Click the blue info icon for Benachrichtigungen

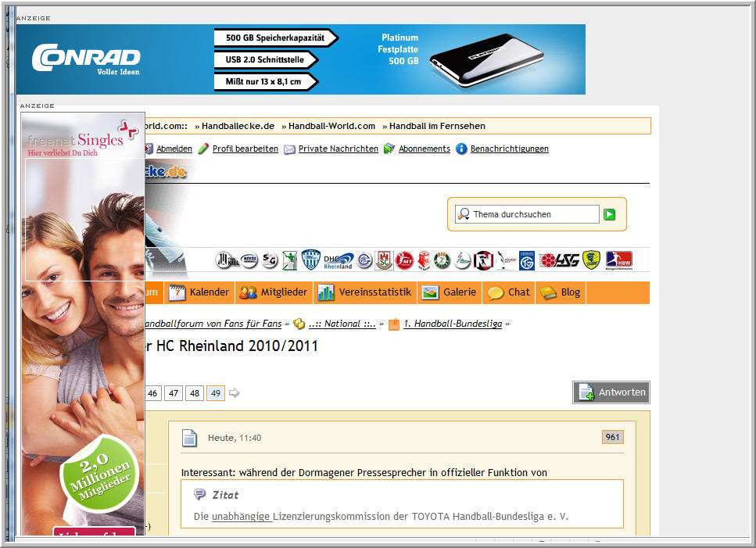point(461,149)
